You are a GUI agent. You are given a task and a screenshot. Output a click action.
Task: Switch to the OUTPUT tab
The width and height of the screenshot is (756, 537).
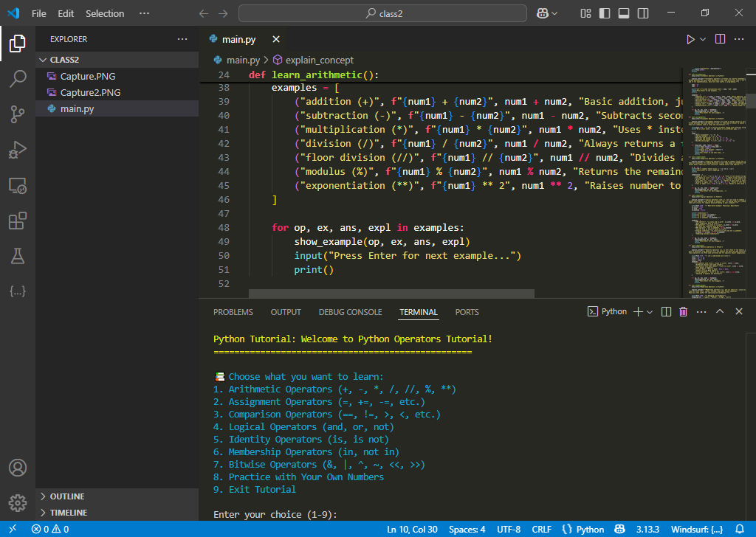click(286, 312)
